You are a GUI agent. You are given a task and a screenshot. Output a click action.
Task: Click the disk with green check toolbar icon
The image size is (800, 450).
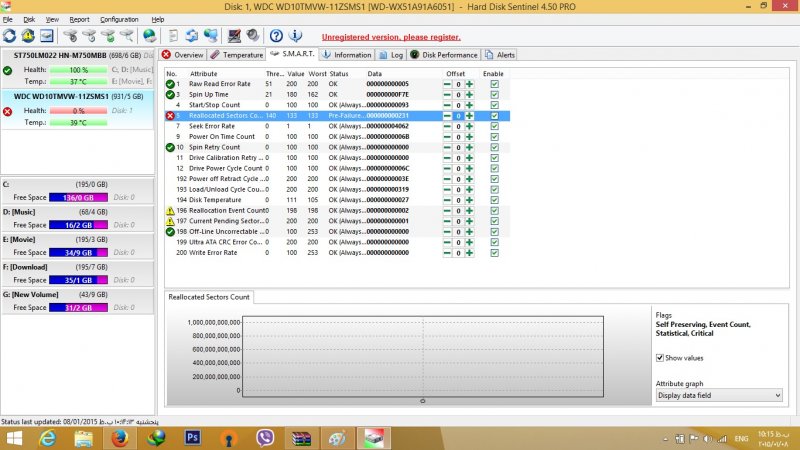[x=108, y=36]
